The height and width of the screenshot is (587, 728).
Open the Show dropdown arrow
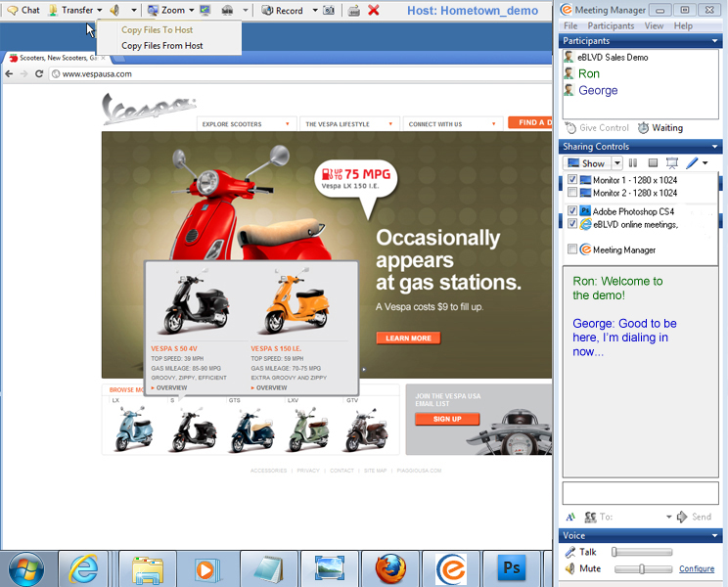coord(617,163)
